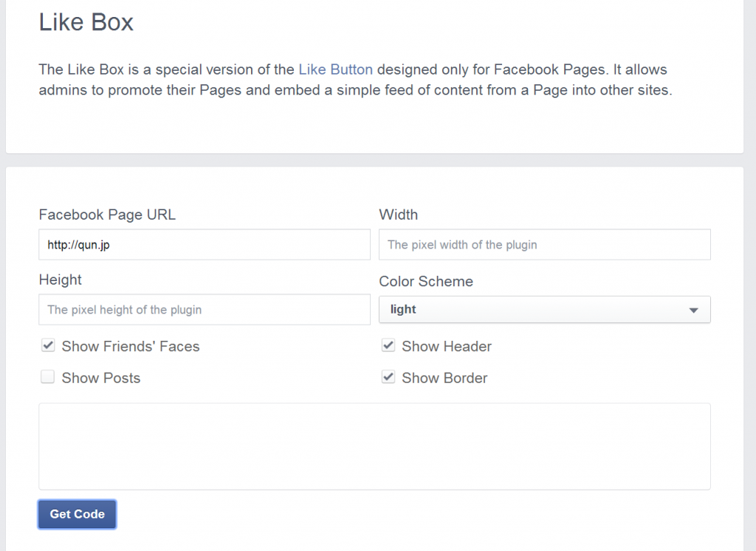Screen dimensions: 756x551
Task: Uncheck the Show Friends' Faces checkbox
Action: tap(48, 346)
